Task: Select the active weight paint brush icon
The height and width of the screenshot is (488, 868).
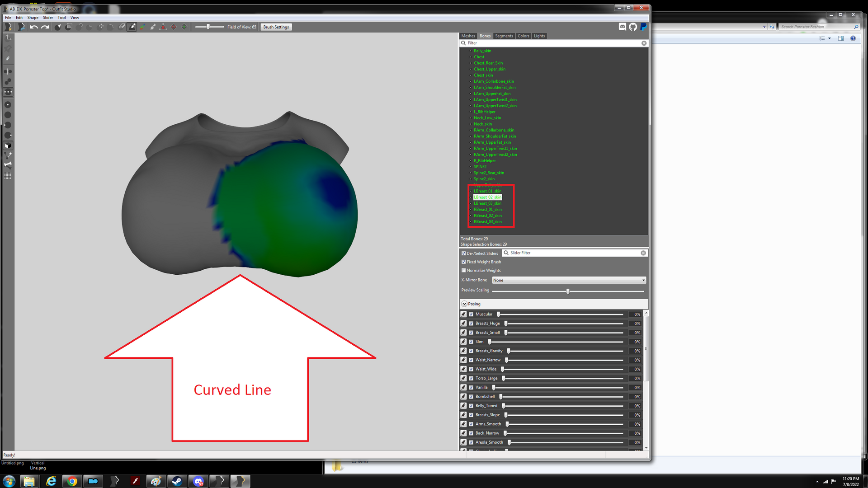Action: point(132,27)
